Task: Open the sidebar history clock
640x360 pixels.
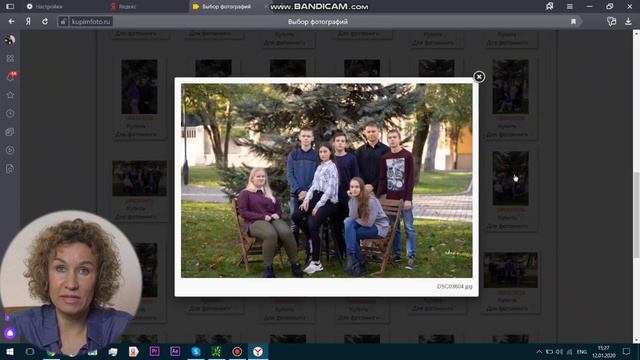Action: click(x=10, y=113)
